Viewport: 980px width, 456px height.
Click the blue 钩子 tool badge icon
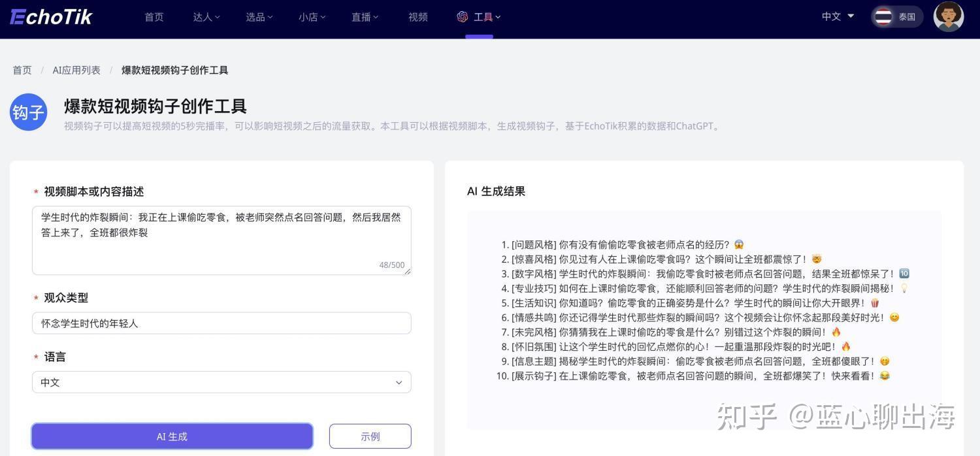(x=28, y=112)
